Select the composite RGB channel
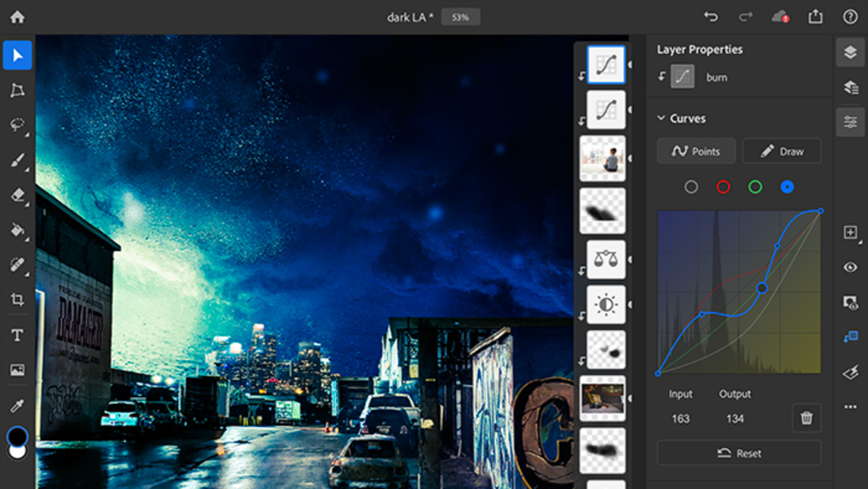The image size is (868, 489). (690, 187)
